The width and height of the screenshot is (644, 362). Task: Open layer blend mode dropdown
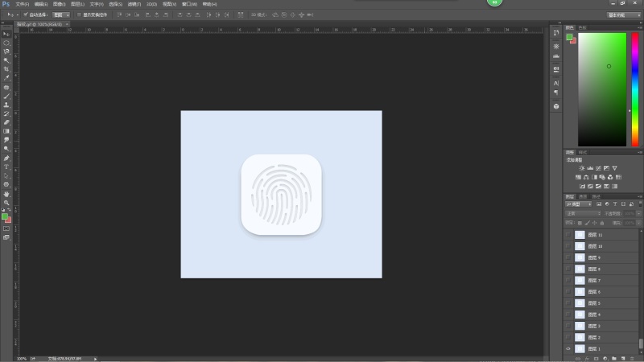(583, 213)
